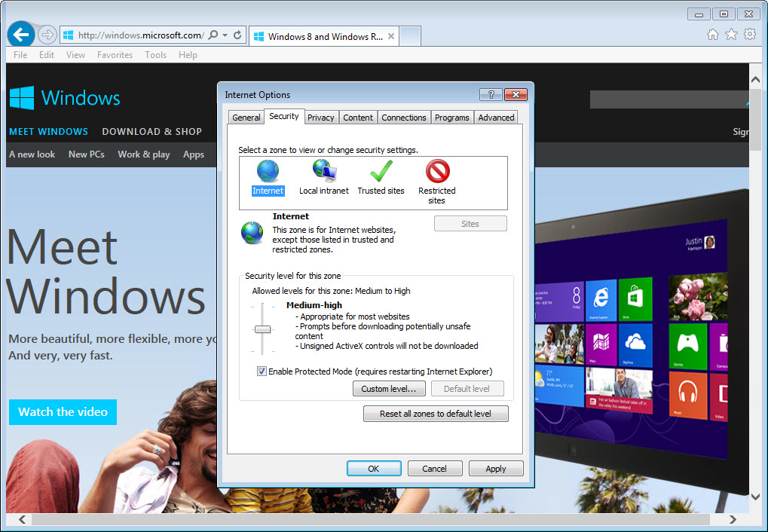
Task: Select the Internet zone globe icon
Action: 268,171
